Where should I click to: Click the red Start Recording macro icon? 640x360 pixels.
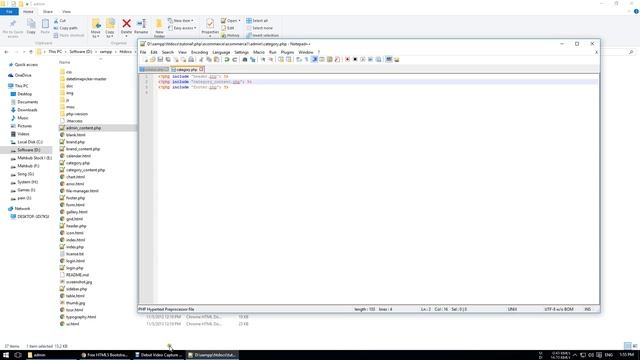pos(347,60)
